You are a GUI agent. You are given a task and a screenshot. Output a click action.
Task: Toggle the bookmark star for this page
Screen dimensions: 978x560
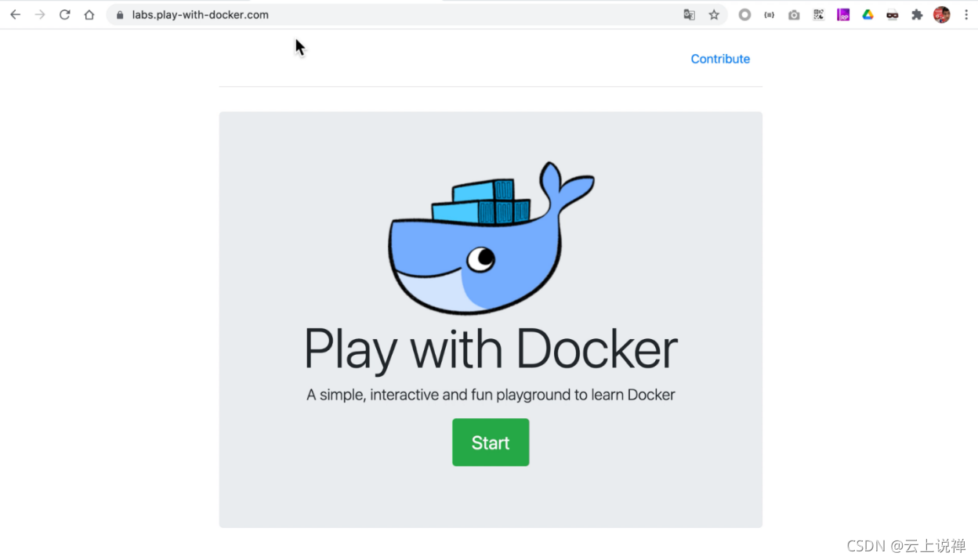click(x=714, y=14)
